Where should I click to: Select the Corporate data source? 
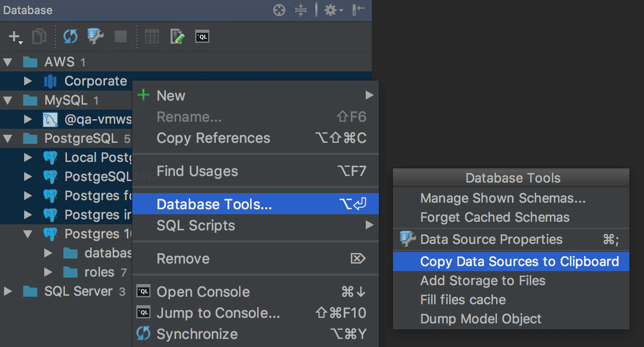pos(96,81)
